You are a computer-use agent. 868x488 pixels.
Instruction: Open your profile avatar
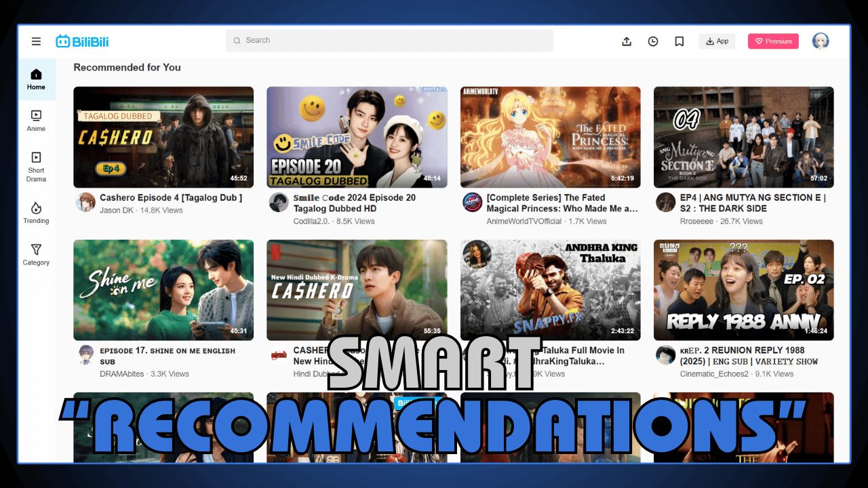821,41
